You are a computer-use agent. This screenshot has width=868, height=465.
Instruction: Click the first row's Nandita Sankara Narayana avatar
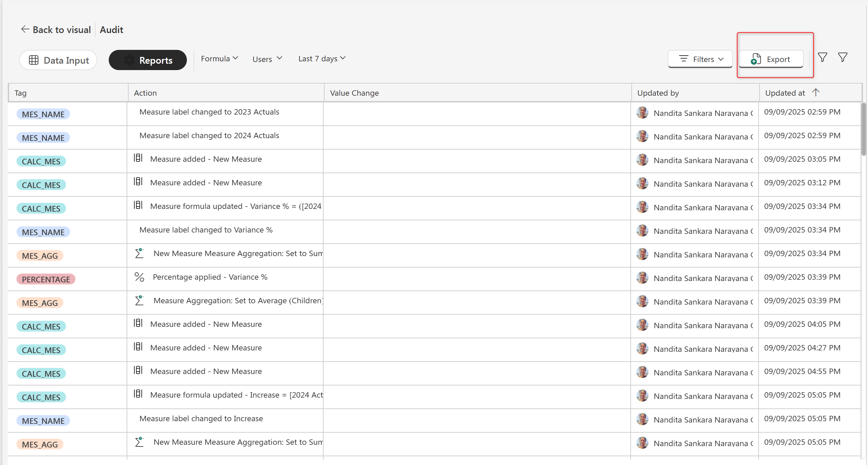click(x=642, y=113)
